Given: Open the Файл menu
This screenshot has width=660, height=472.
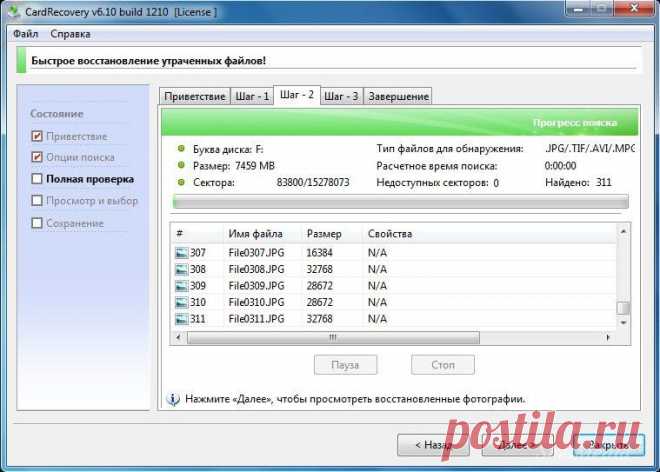Looking at the screenshot, I should (26, 34).
